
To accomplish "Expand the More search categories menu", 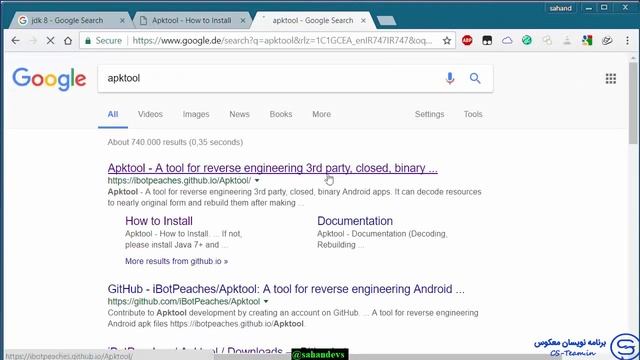I will pyautogui.click(x=322, y=114).
